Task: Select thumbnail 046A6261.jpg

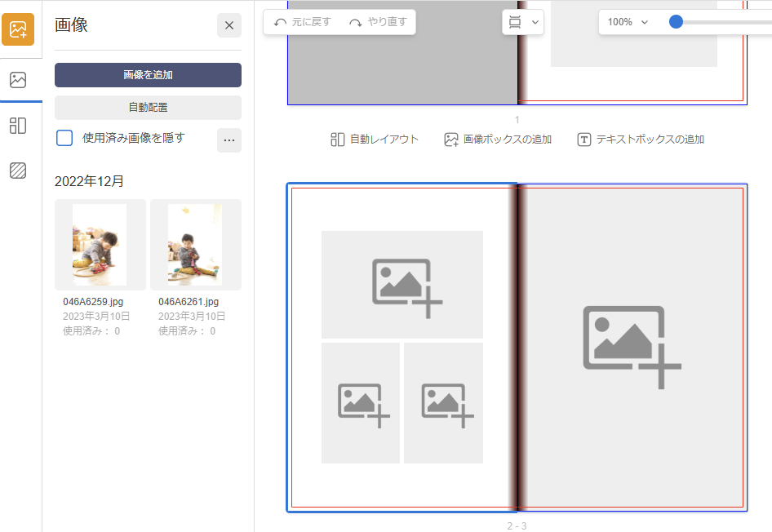Action: [195, 244]
